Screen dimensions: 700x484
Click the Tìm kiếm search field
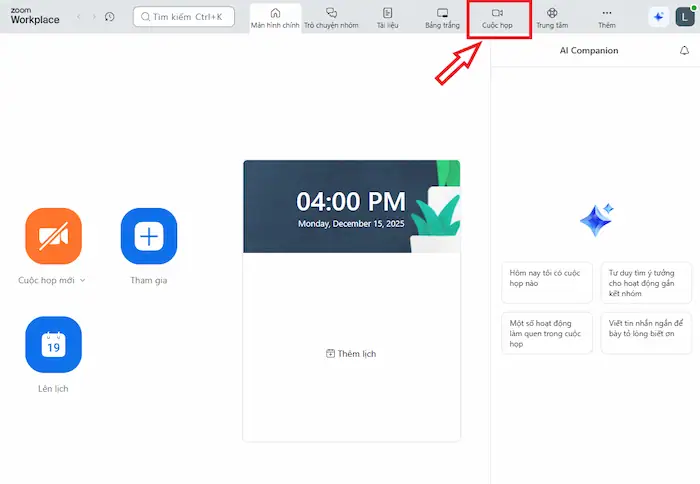tap(184, 17)
